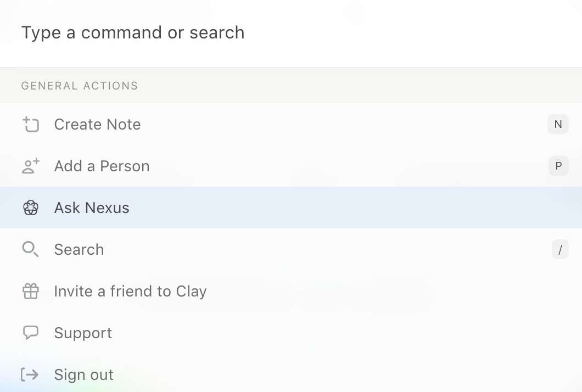Click the slash shortcut key badge
This screenshot has width=582, height=392.
[559, 250]
